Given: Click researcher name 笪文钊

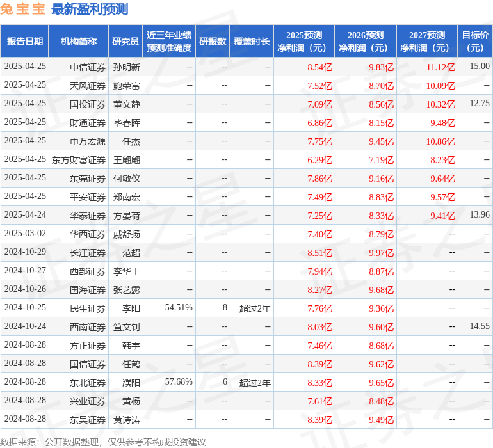Looking at the screenshot, I should pos(126,326).
